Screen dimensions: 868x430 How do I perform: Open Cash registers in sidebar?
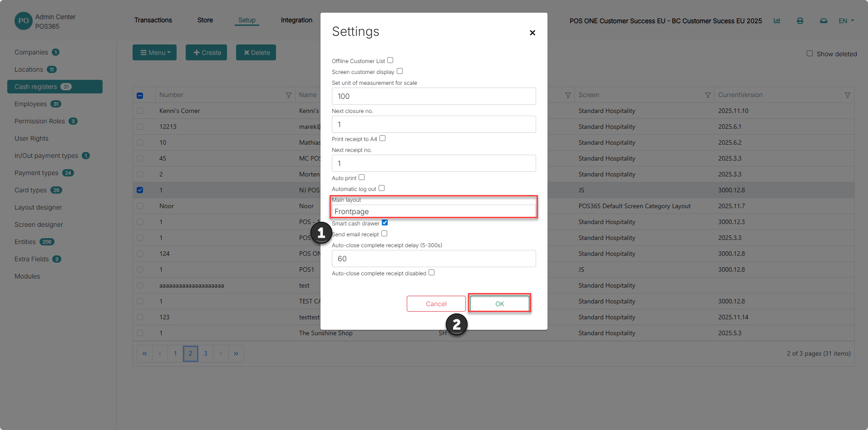click(x=55, y=87)
